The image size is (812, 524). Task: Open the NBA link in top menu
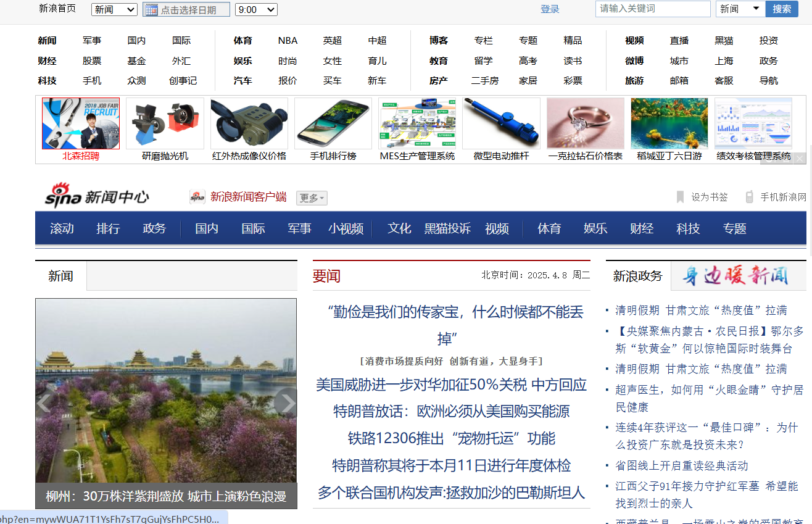coord(288,40)
